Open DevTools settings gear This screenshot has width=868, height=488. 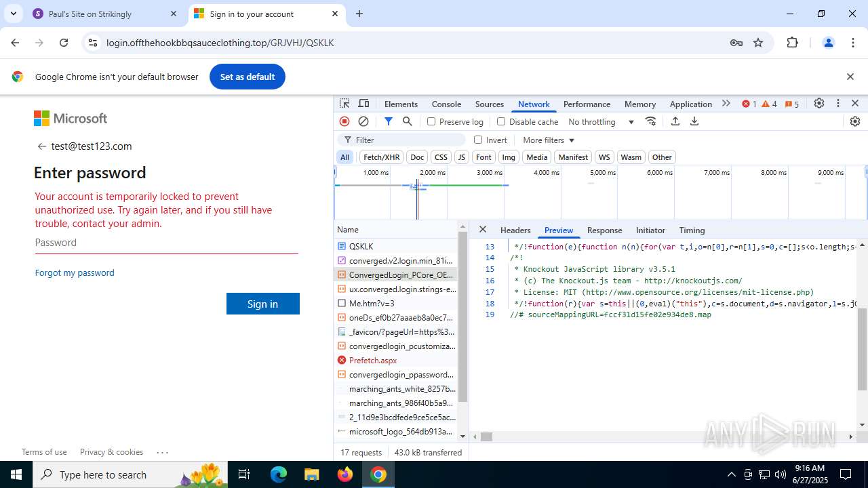coord(819,104)
